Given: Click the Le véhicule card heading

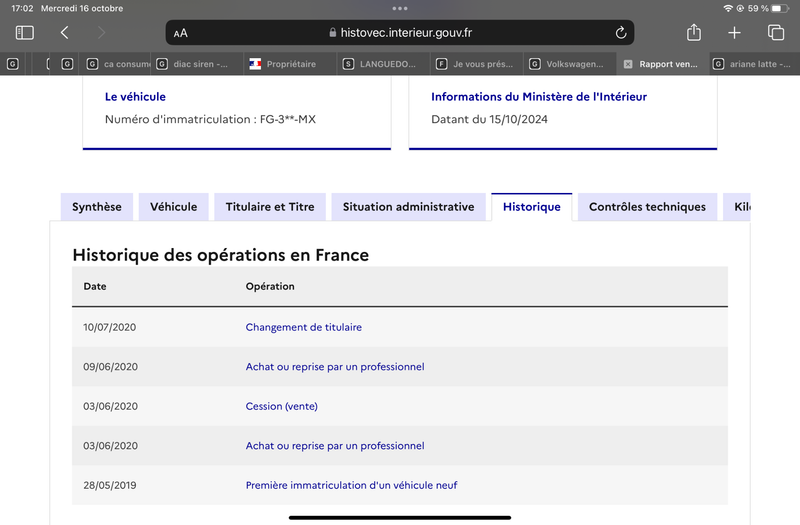Looking at the screenshot, I should (x=135, y=96).
